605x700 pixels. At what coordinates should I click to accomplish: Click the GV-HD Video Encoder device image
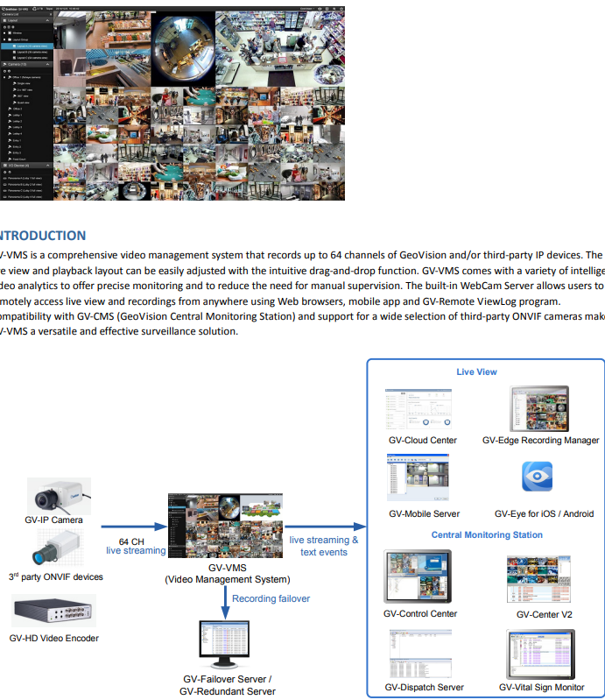(53, 611)
